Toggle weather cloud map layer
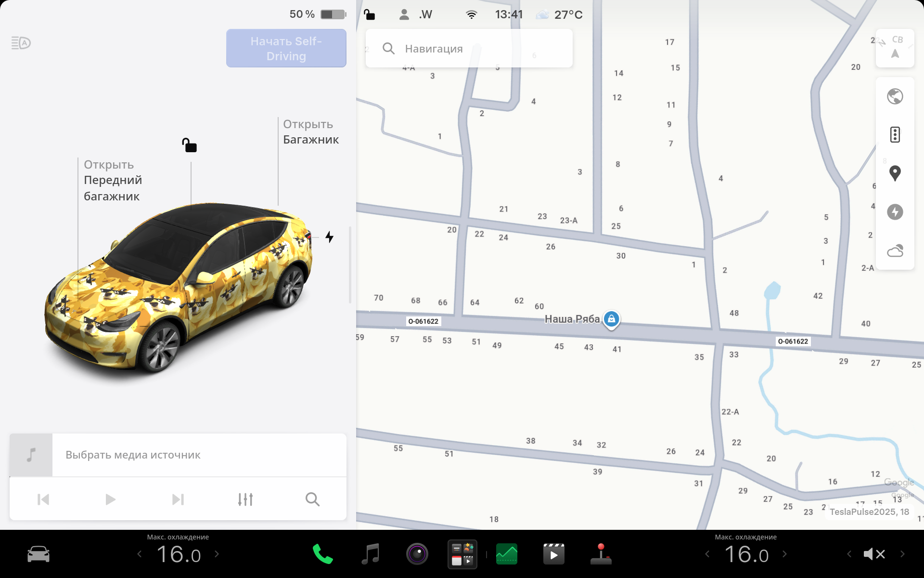Screen dimensions: 924x578 [x=895, y=250]
